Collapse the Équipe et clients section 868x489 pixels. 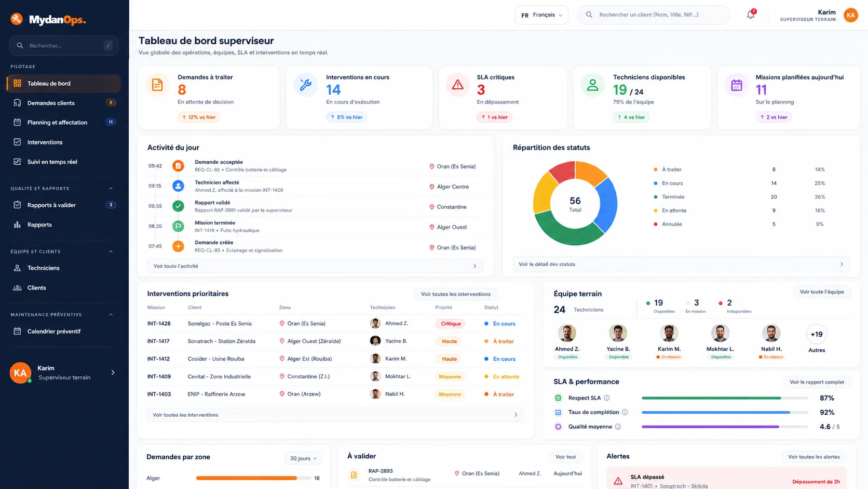[x=111, y=252]
